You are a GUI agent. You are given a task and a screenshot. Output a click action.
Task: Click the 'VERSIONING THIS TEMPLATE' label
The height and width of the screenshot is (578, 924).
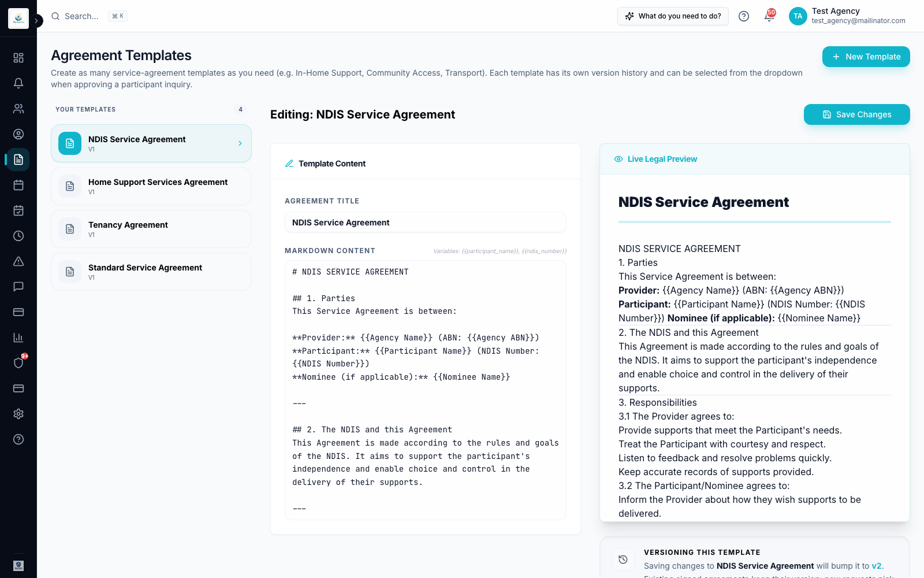[702, 553]
